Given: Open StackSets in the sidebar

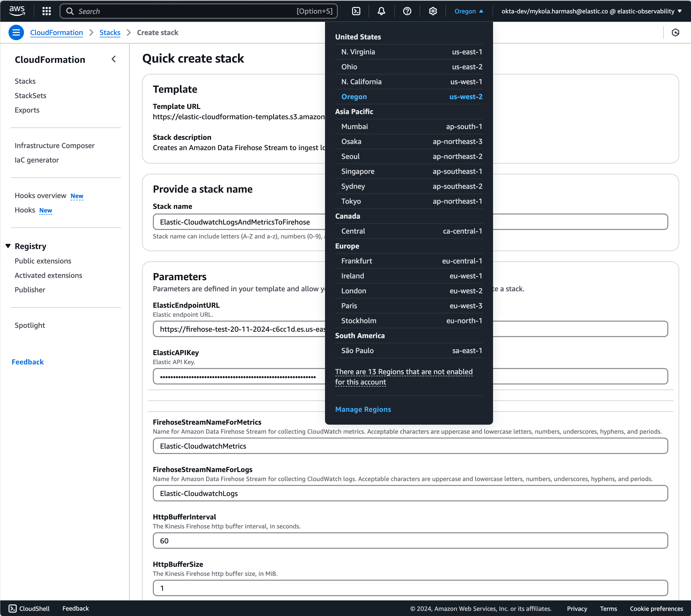Looking at the screenshot, I should [30, 96].
